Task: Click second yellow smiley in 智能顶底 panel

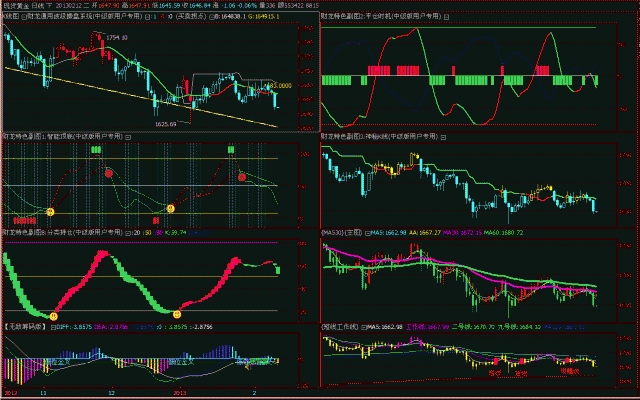Action: pos(170,208)
